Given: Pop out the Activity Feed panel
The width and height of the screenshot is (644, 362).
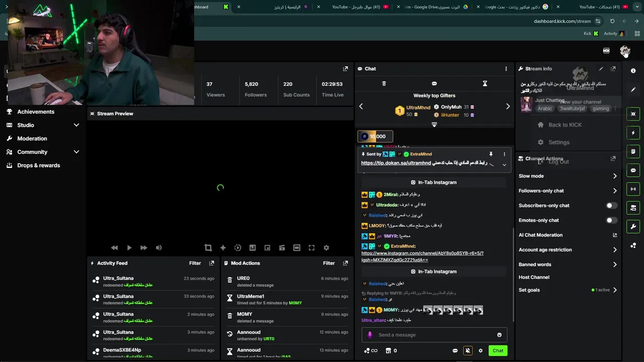Looking at the screenshot, I should click(211, 263).
